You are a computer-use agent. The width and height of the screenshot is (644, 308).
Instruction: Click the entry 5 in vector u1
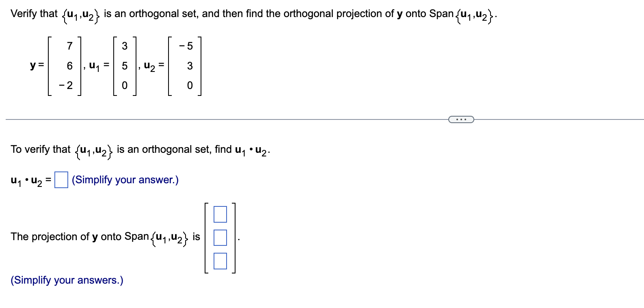tap(125, 66)
